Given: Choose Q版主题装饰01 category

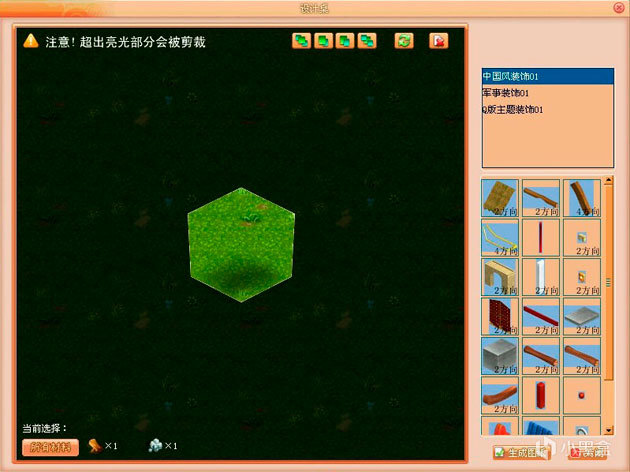Looking at the screenshot, I should point(548,109).
